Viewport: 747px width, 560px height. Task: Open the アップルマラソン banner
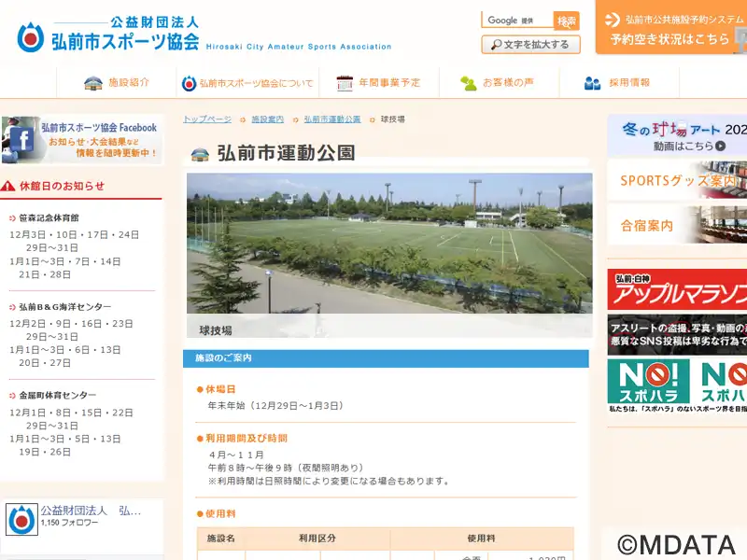(x=677, y=291)
